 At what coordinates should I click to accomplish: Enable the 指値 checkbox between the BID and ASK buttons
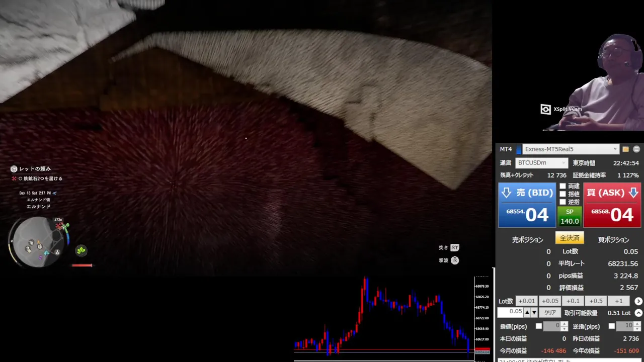(563, 194)
